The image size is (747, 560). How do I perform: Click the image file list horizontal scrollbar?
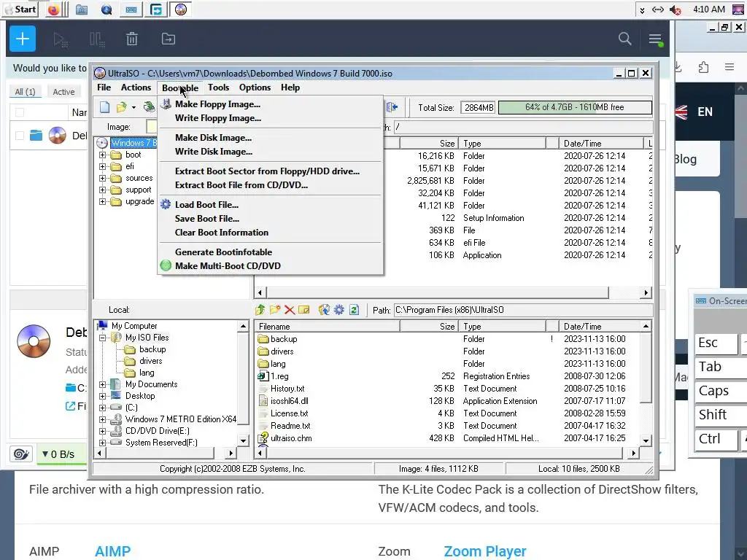click(x=452, y=292)
